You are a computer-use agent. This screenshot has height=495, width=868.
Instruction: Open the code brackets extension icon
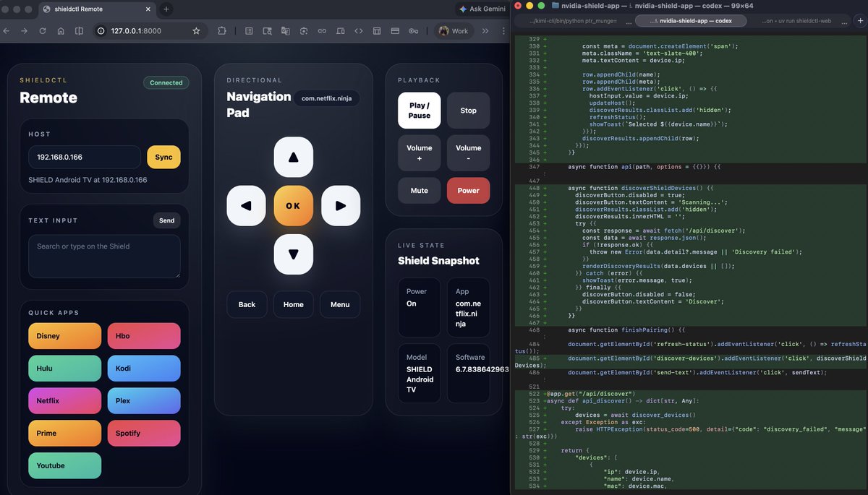[x=359, y=31]
